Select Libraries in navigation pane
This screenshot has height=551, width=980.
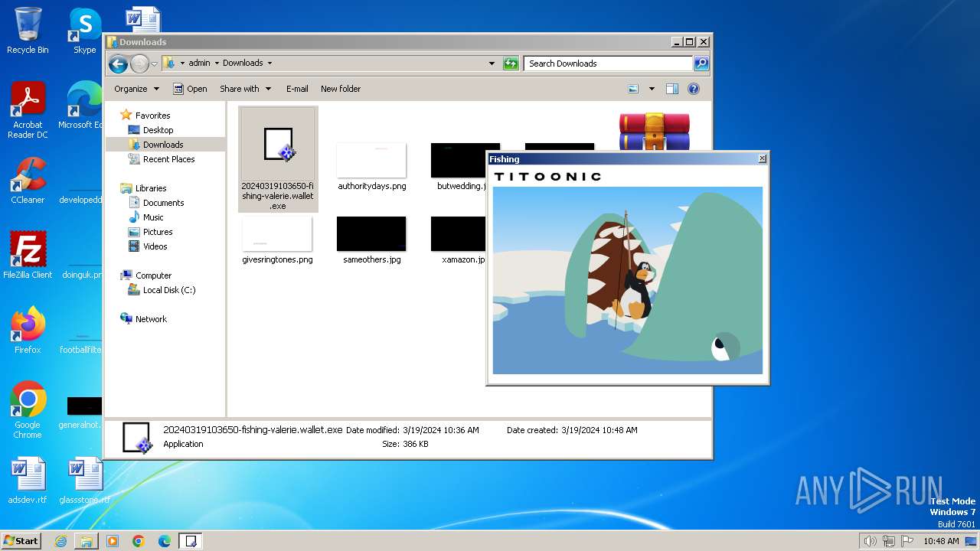coord(151,188)
